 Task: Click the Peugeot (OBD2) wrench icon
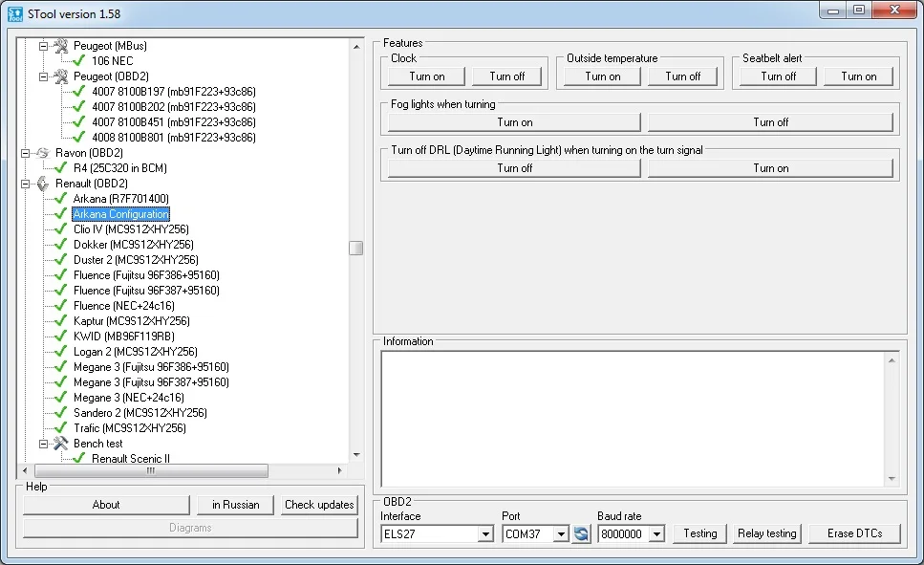coord(61,76)
